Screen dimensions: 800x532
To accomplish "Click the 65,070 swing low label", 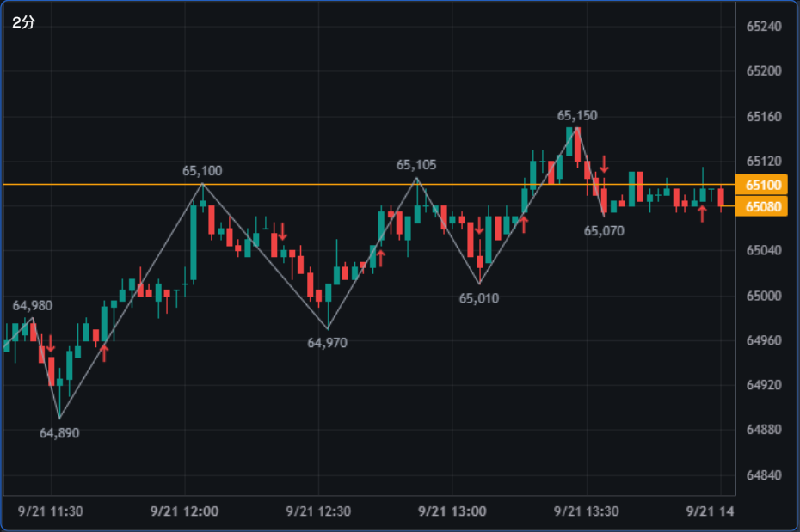I will pos(604,231).
